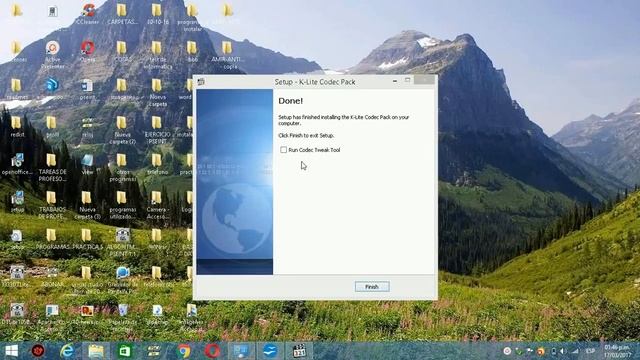Screen dimensions: 640x360
Task: Select the blue RSS-style desktop shortcut
Action: click(52, 89)
